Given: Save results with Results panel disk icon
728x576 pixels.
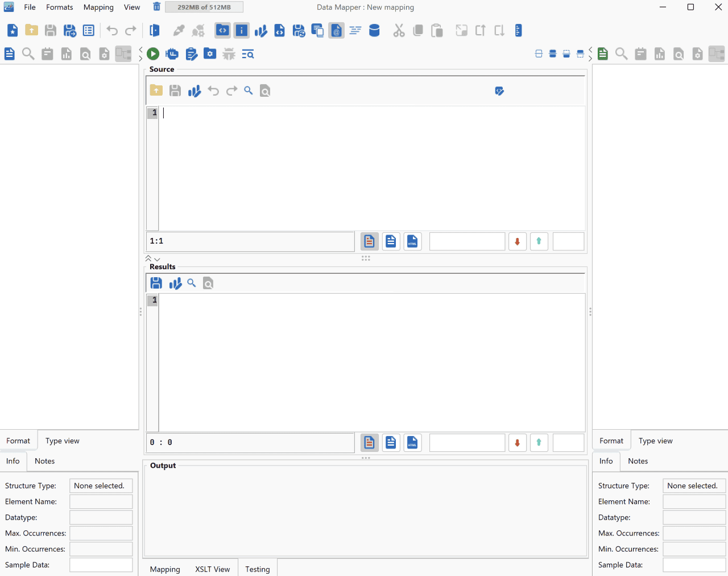Looking at the screenshot, I should tap(156, 283).
